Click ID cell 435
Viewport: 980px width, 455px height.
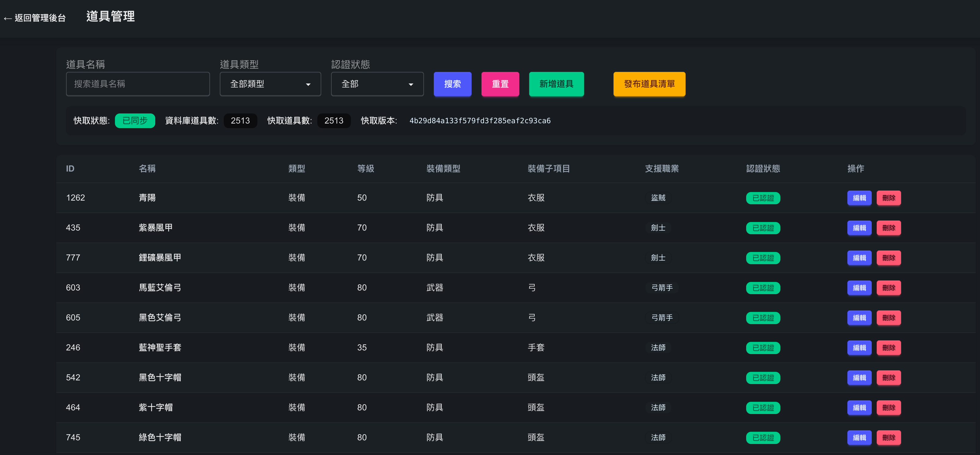click(73, 228)
